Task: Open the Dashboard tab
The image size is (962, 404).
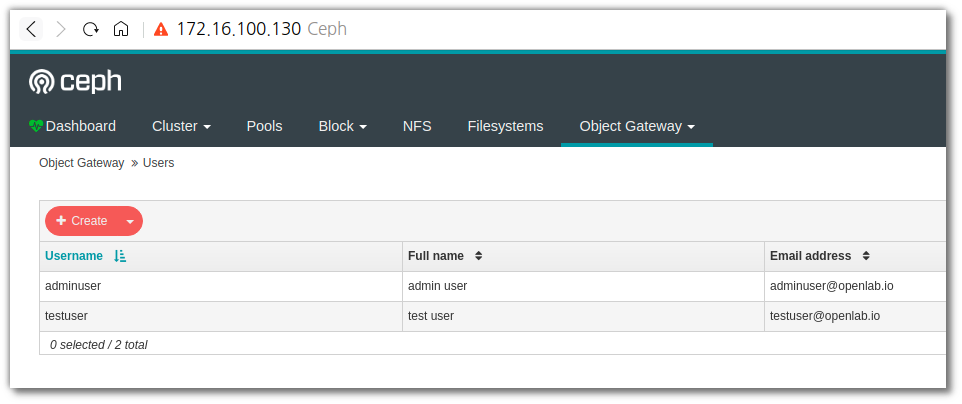Action: 72,126
